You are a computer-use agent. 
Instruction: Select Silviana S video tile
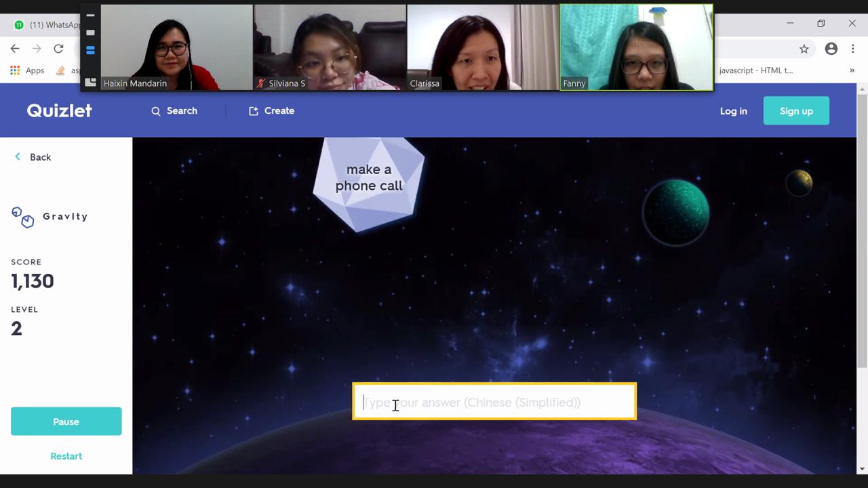pos(330,47)
